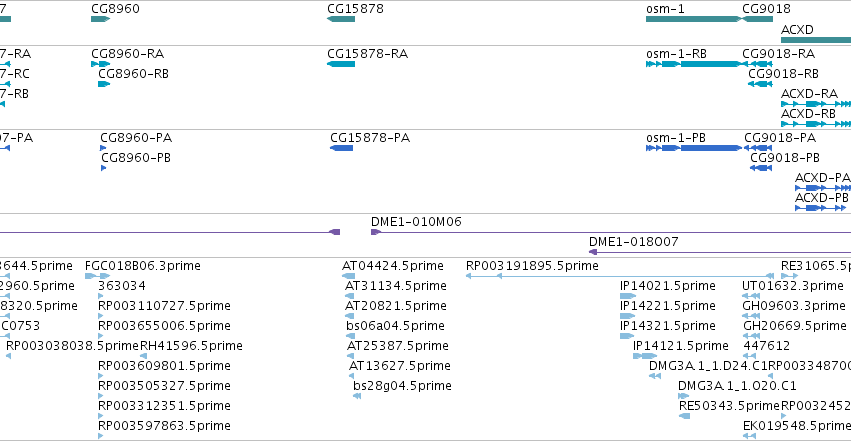The width and height of the screenshot is (851, 441).
Task: Select the osm-1-RB transcript glyph
Action: [694, 64]
